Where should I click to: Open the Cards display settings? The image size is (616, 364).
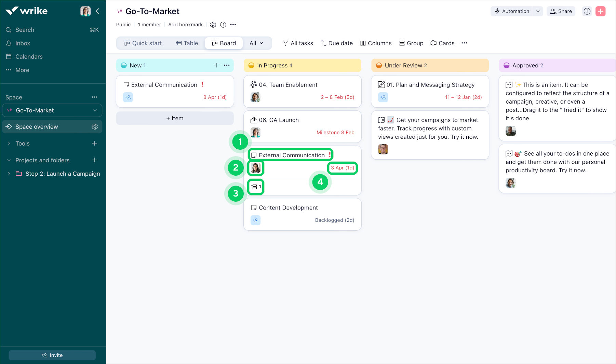pyautogui.click(x=442, y=43)
